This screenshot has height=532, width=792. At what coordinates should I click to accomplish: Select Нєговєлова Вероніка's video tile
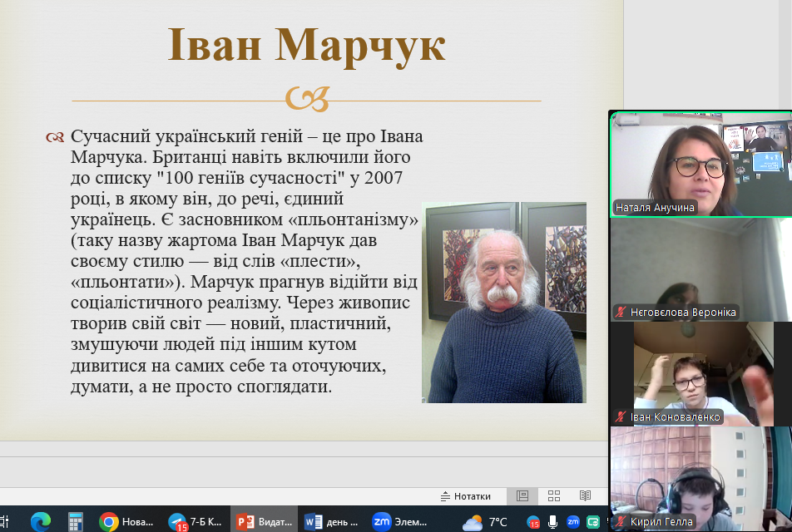701,269
